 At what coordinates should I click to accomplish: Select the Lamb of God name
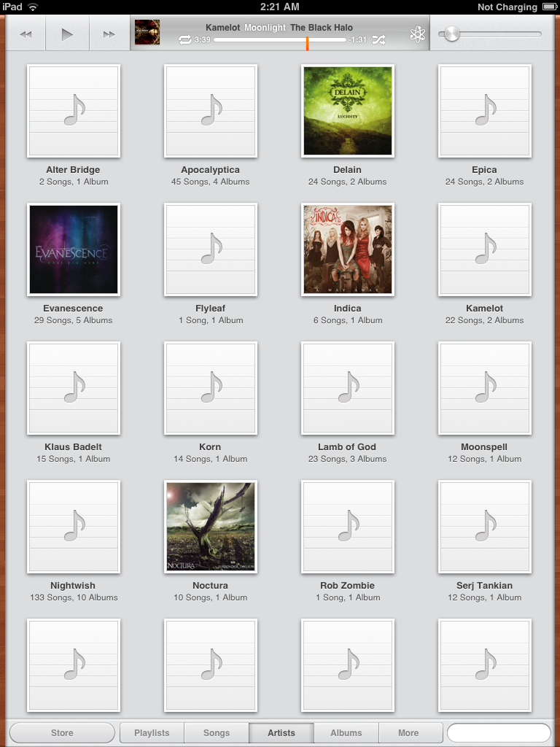346,447
